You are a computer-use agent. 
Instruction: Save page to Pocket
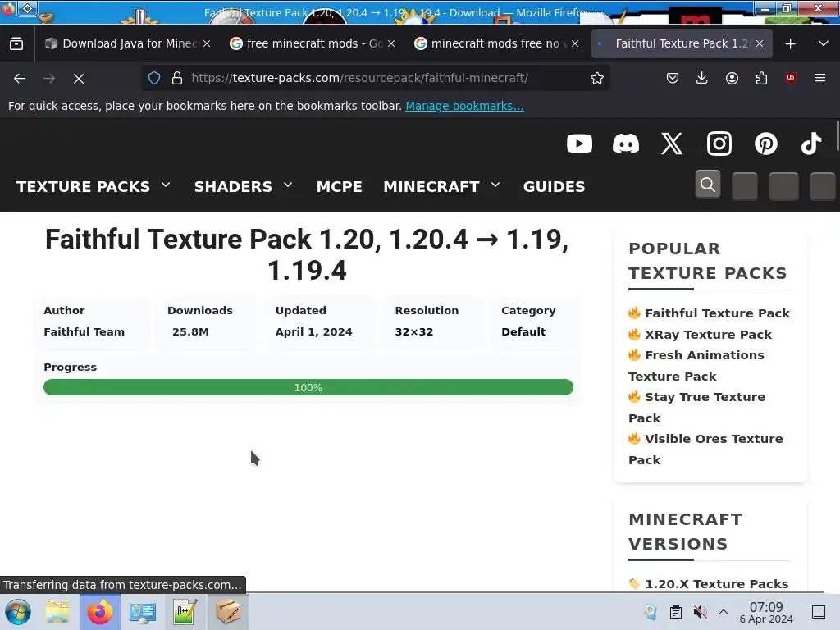[673, 78]
